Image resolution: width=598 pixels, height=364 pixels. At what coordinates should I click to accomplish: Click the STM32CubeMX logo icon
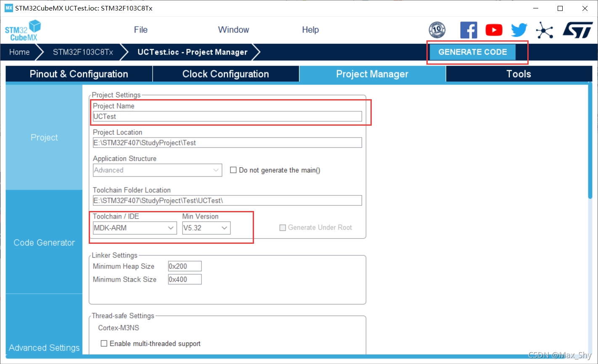[x=23, y=30]
